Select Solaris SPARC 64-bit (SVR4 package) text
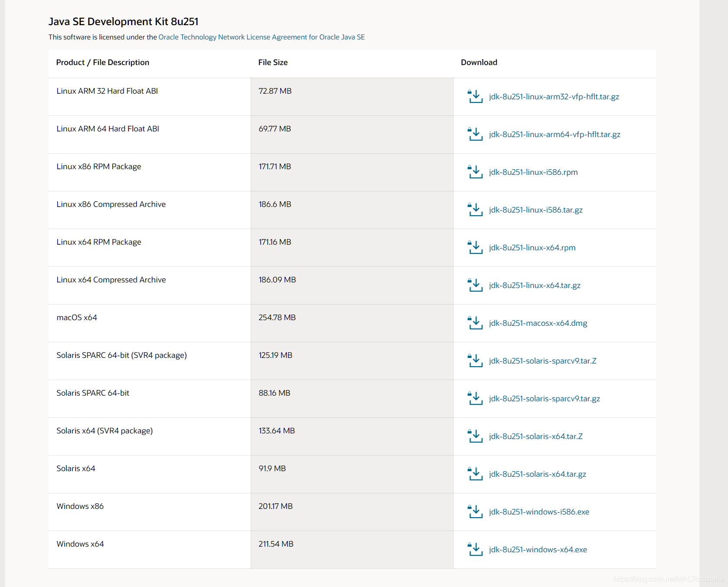This screenshot has width=728, height=587. [x=121, y=355]
